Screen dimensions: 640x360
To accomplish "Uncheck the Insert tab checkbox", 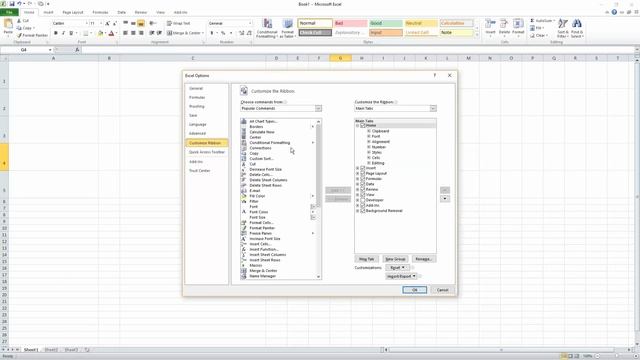I will pos(362,168).
